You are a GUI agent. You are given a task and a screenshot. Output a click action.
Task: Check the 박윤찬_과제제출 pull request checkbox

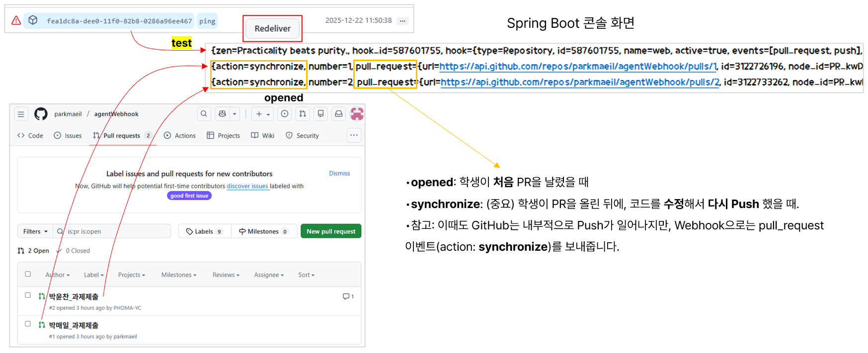point(28,295)
